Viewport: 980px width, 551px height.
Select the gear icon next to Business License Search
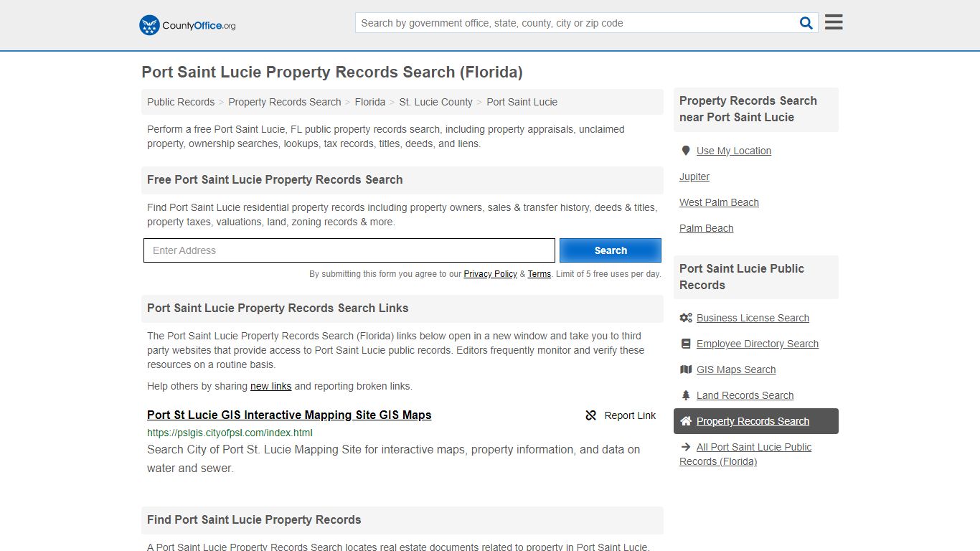pos(686,317)
